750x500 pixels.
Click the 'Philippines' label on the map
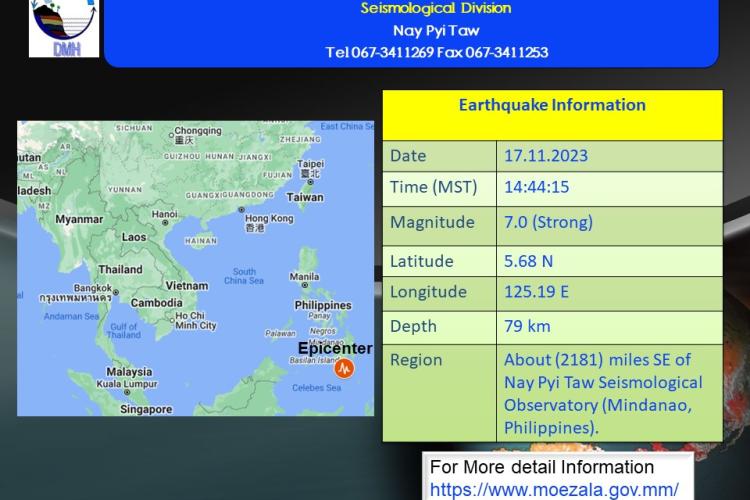(323, 305)
